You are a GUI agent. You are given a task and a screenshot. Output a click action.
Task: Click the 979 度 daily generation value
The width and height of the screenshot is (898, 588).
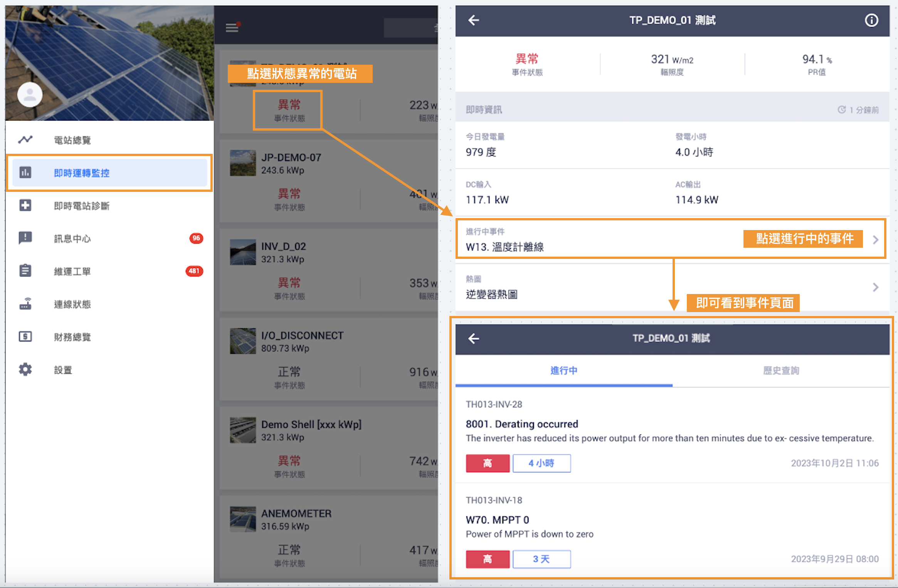tap(481, 152)
